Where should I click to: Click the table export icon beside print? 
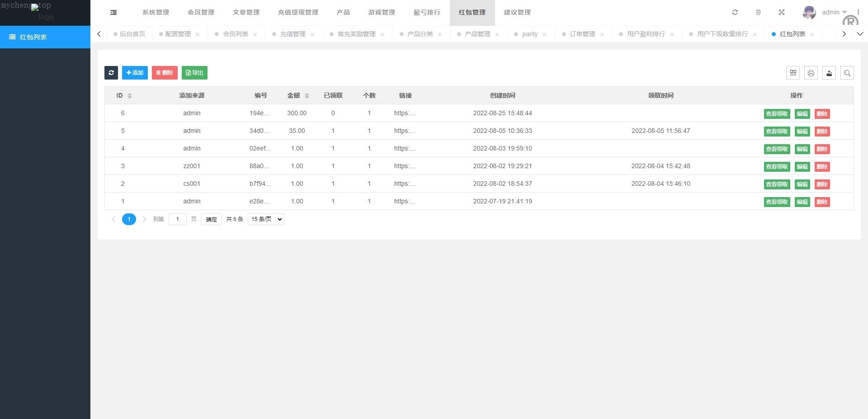click(x=829, y=73)
